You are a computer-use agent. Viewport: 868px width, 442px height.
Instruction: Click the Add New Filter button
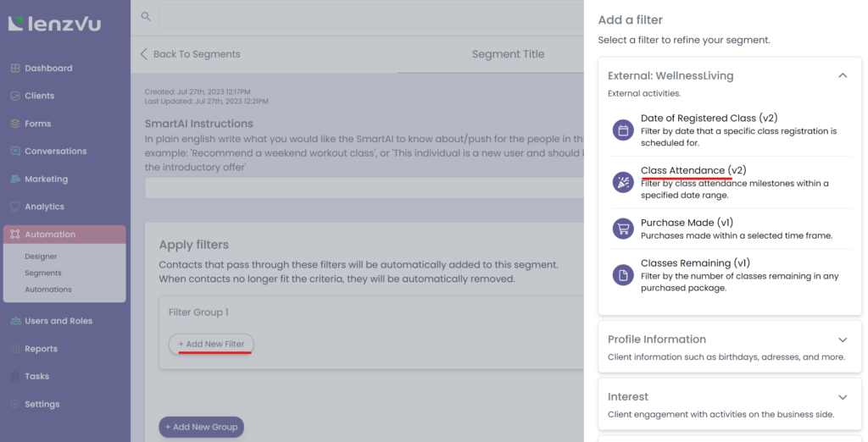click(x=211, y=345)
